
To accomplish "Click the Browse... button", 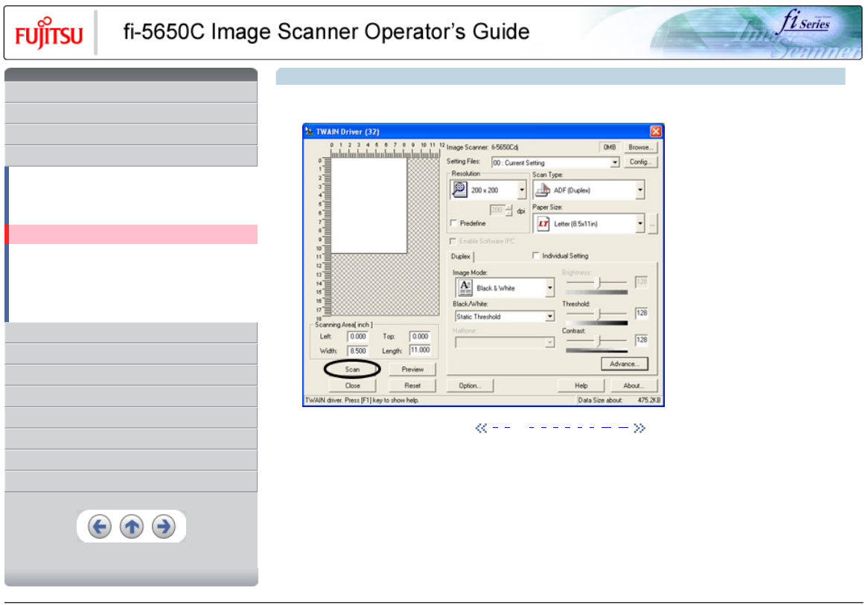I will pyautogui.click(x=640, y=147).
